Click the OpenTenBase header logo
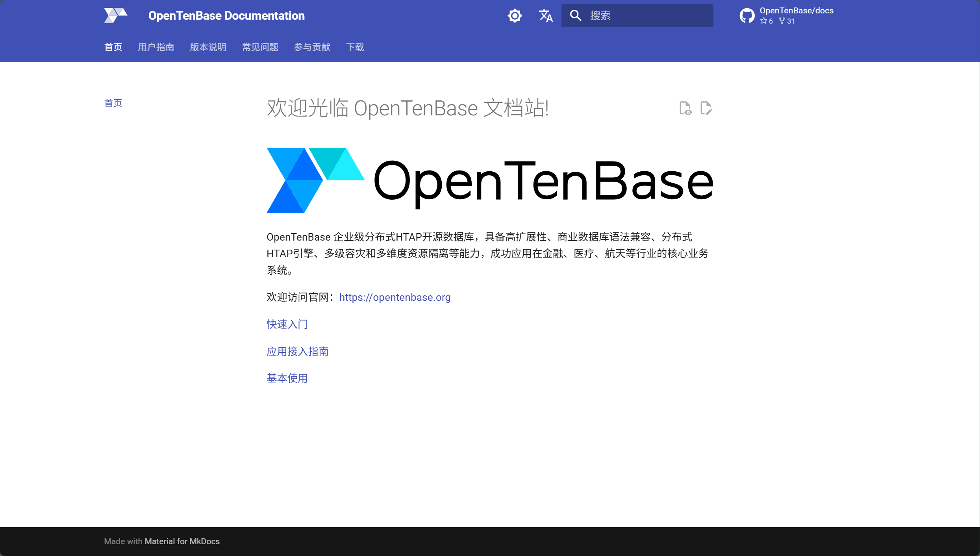 (x=115, y=16)
